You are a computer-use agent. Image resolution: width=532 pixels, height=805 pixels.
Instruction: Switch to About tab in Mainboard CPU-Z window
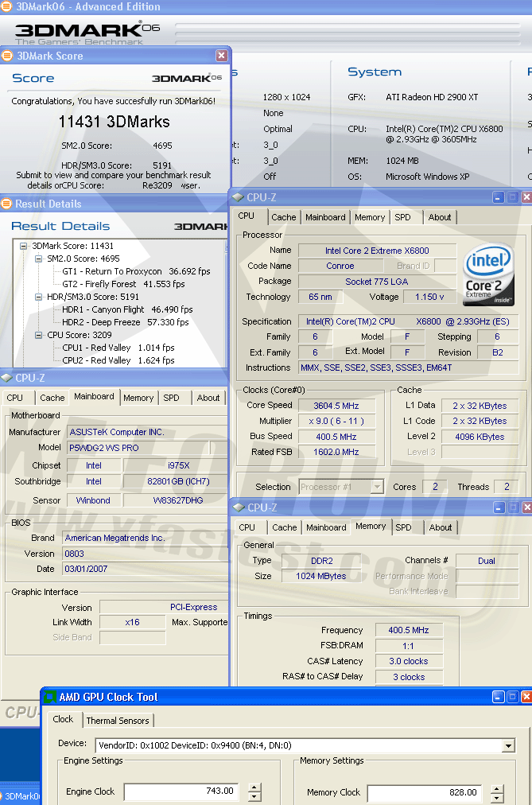pos(208,398)
